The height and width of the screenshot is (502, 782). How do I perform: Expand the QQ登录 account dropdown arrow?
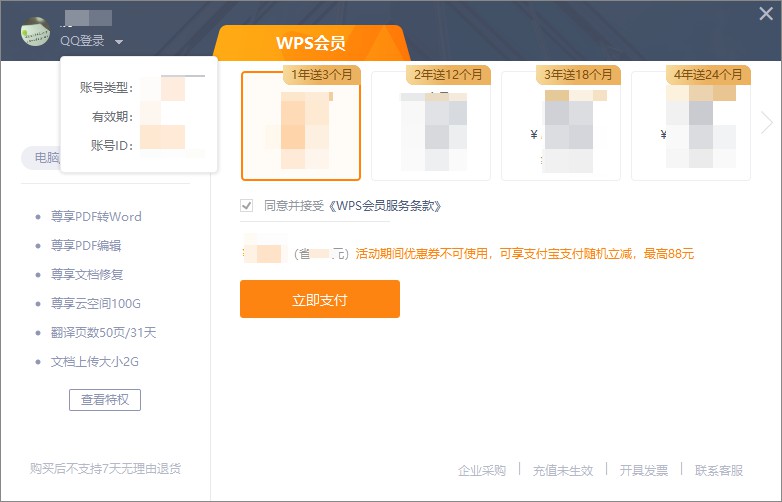pos(119,42)
